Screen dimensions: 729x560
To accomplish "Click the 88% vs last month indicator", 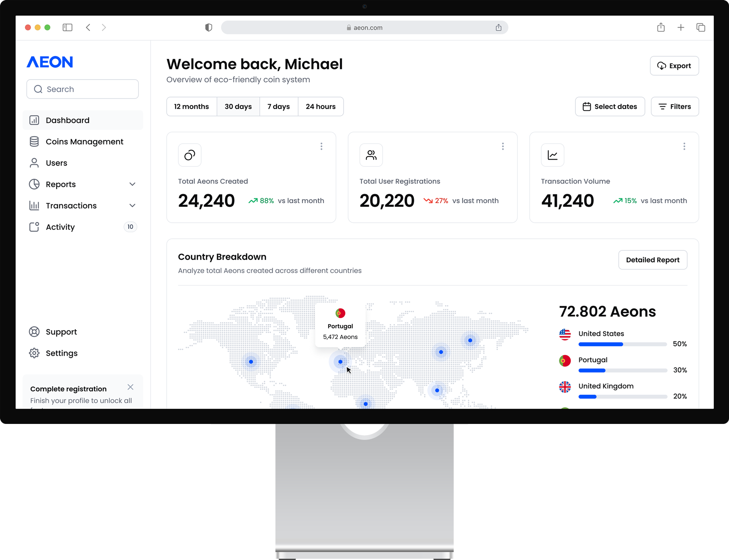I will (x=286, y=201).
